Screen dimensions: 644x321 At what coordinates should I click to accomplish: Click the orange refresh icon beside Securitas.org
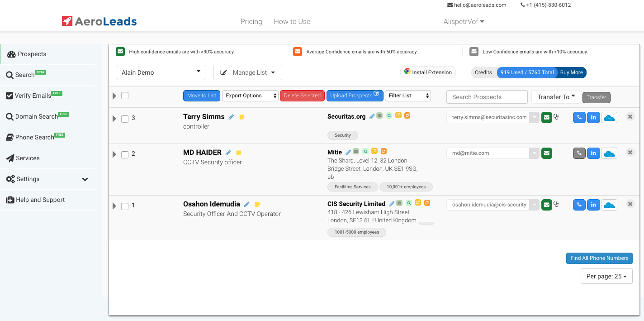[x=407, y=115]
